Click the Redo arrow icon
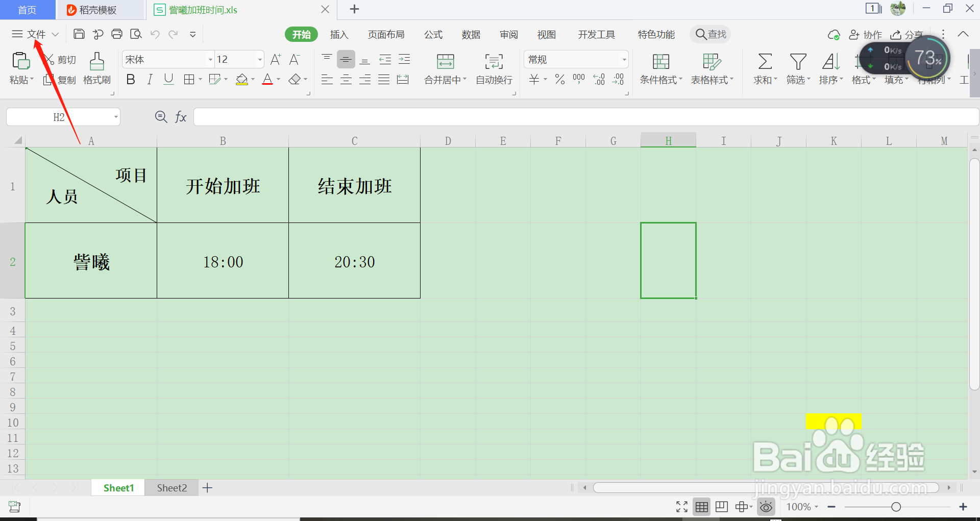Screen dimensions: 980x521 (x=174, y=34)
